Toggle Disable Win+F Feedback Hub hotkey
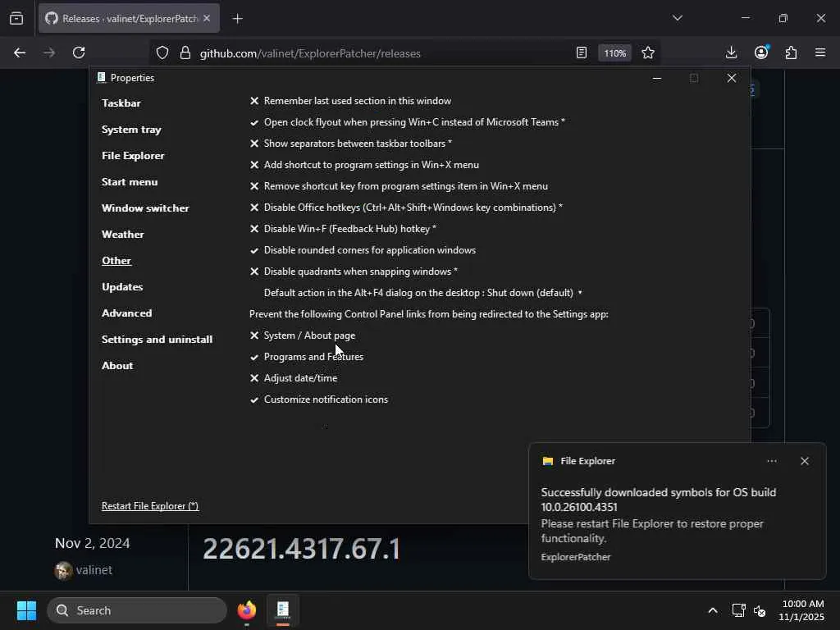The image size is (840, 630). point(343,229)
